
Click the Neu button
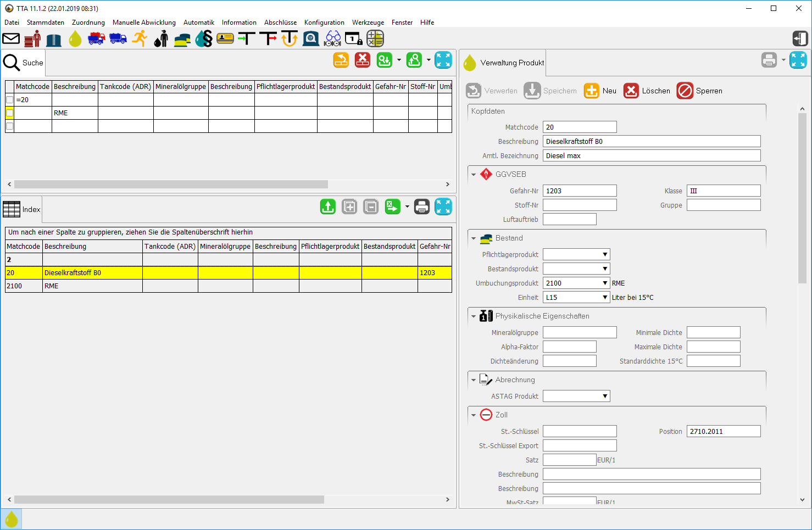point(600,91)
